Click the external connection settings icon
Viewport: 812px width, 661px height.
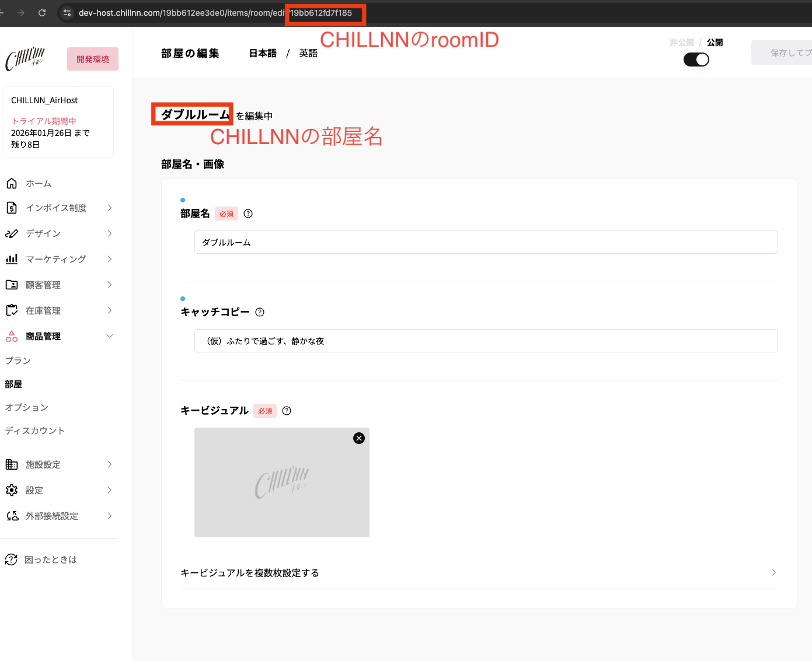[x=12, y=516]
